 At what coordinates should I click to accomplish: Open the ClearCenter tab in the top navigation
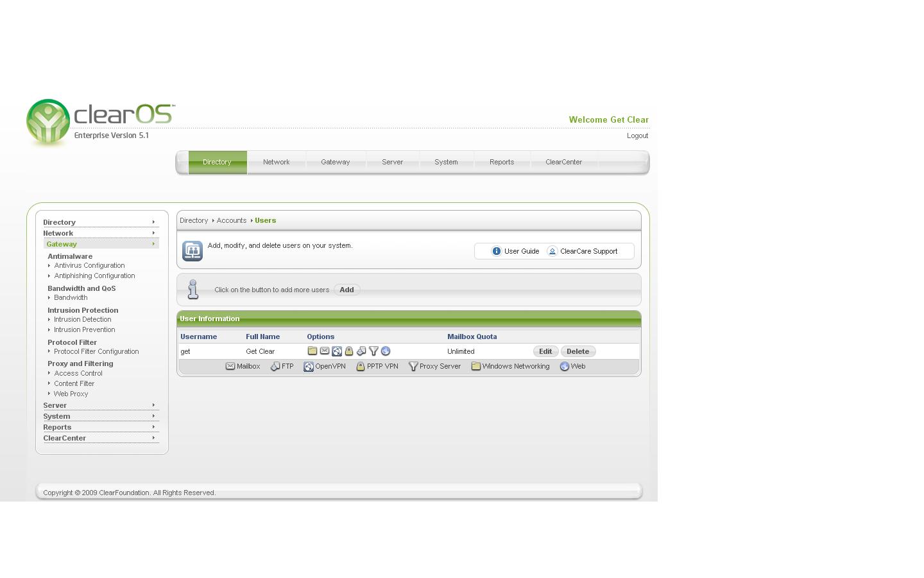(x=564, y=162)
